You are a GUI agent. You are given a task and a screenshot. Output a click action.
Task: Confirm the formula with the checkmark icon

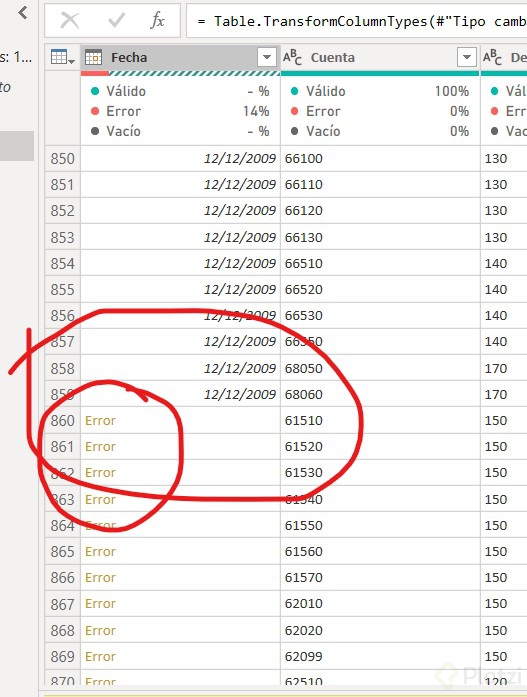click(x=116, y=20)
